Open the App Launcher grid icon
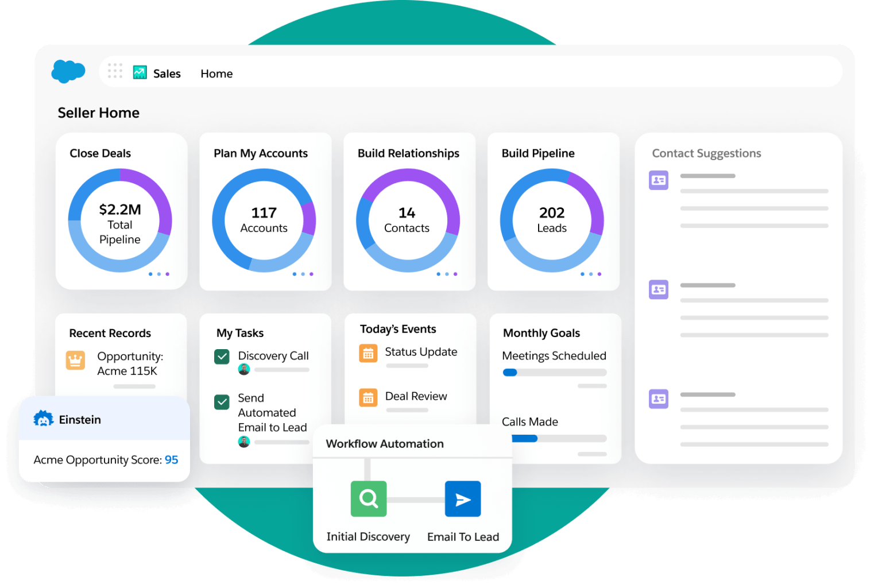The height and width of the screenshot is (588, 882). 115,71
